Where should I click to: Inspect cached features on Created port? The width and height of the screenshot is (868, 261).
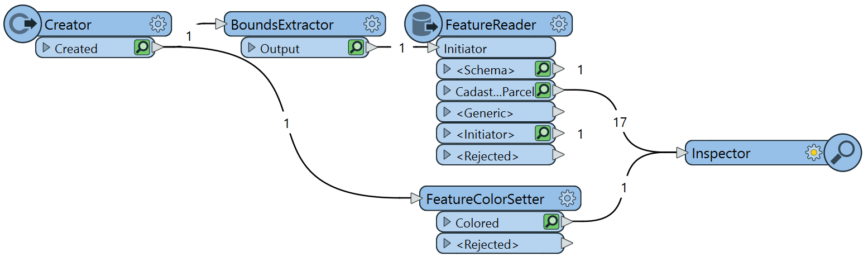142,48
